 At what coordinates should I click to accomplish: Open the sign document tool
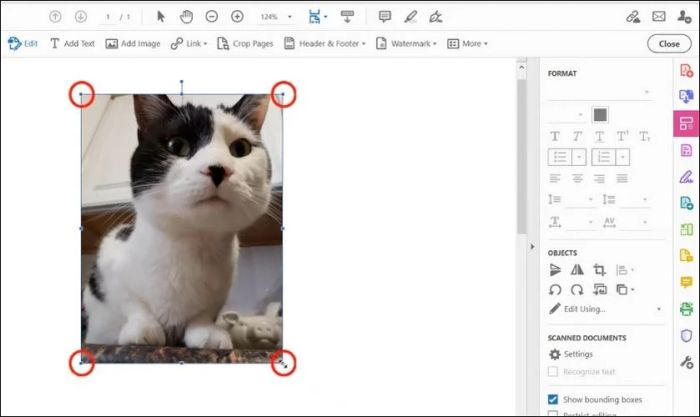pyautogui.click(x=435, y=17)
